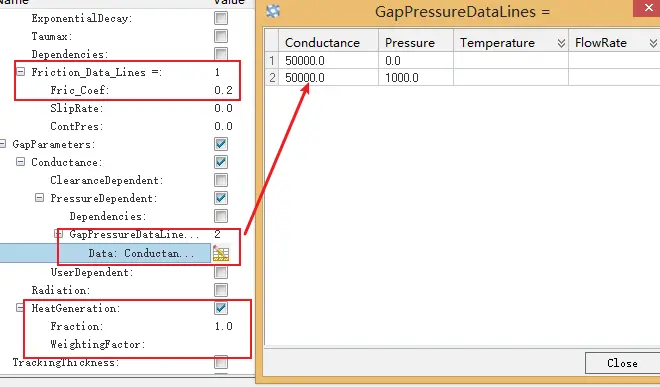Collapse the Friction_Data_Lines tree node
Screen dimensions: 660x387
pyautogui.click(x=20, y=72)
